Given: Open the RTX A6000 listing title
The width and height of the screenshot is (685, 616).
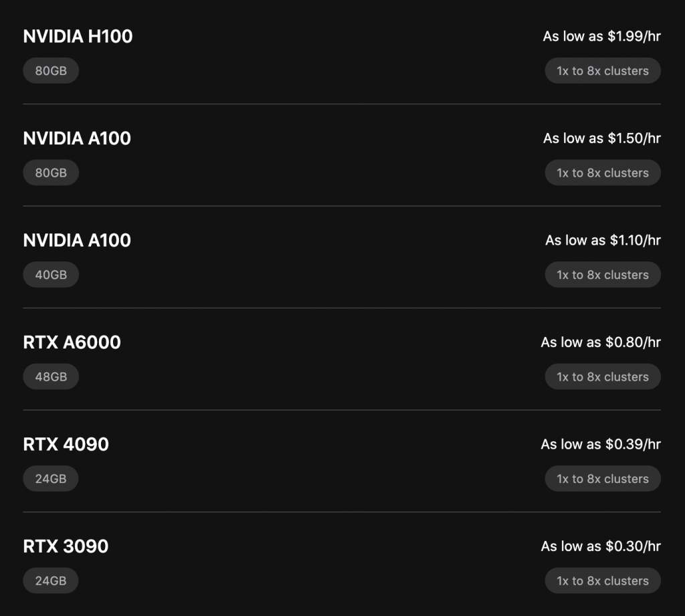Looking at the screenshot, I should [72, 342].
